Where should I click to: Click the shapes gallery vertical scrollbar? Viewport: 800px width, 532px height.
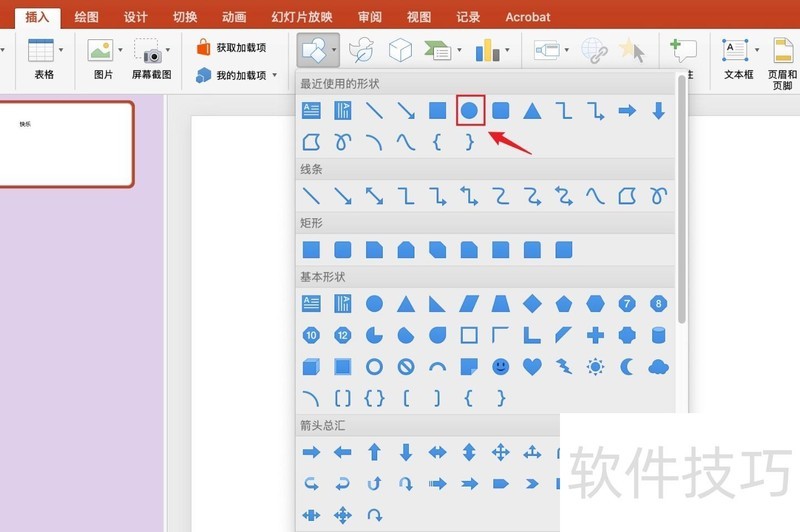682,200
